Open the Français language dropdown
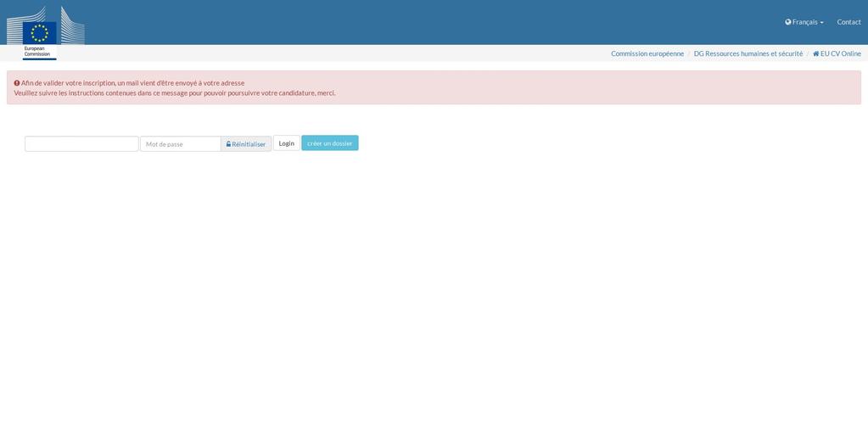The image size is (868, 425). [804, 22]
